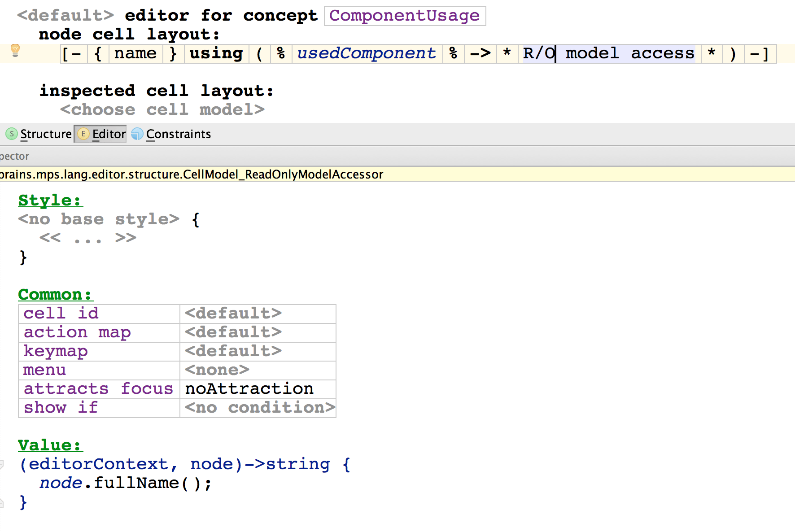
Task: Edit the action map <default> value
Action: (x=233, y=332)
